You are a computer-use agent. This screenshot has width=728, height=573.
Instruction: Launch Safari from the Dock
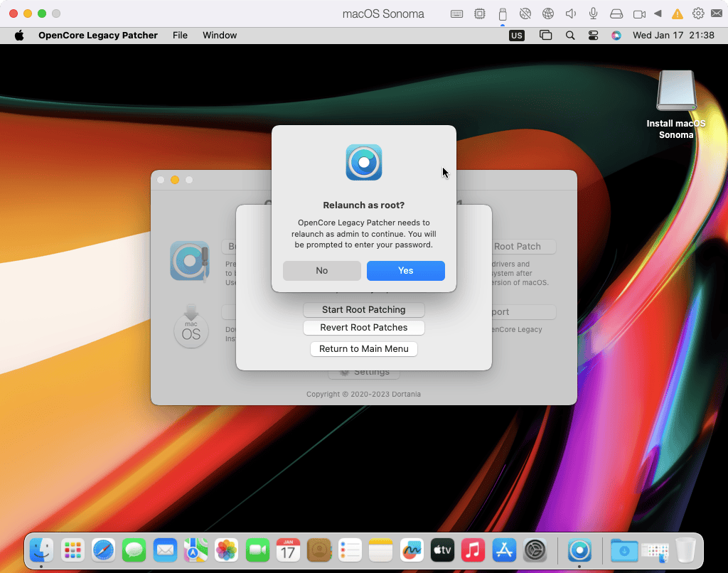(103, 550)
